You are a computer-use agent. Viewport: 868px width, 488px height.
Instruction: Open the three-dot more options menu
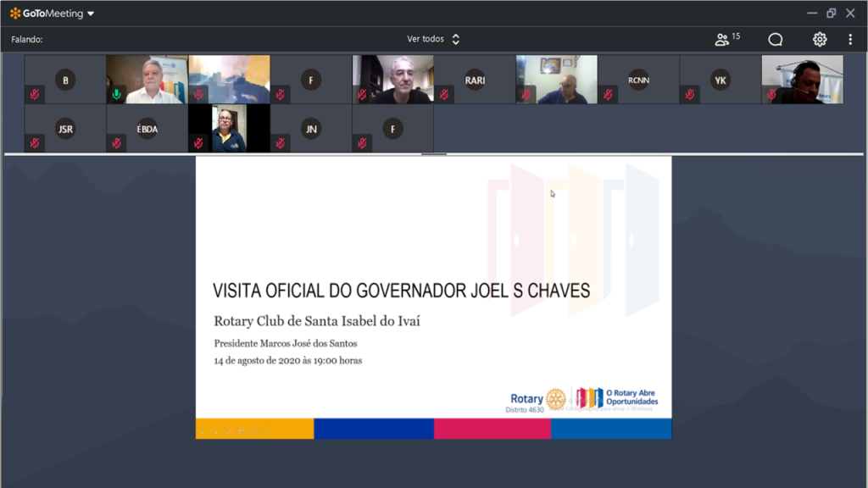[850, 40]
